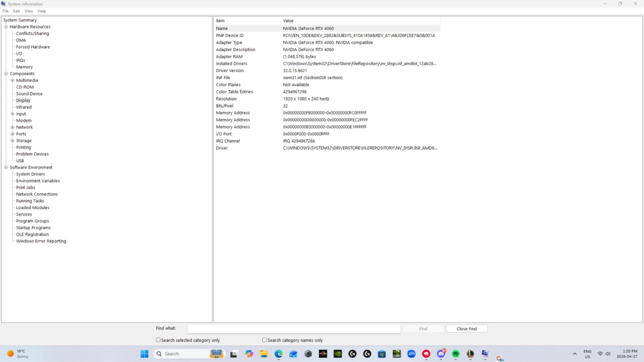Select System Drivers tree item

(30, 174)
